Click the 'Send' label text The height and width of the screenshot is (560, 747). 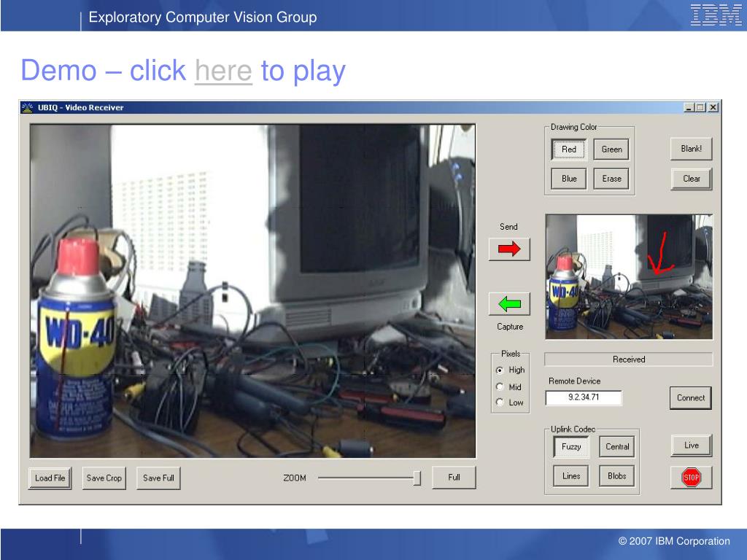(x=508, y=227)
